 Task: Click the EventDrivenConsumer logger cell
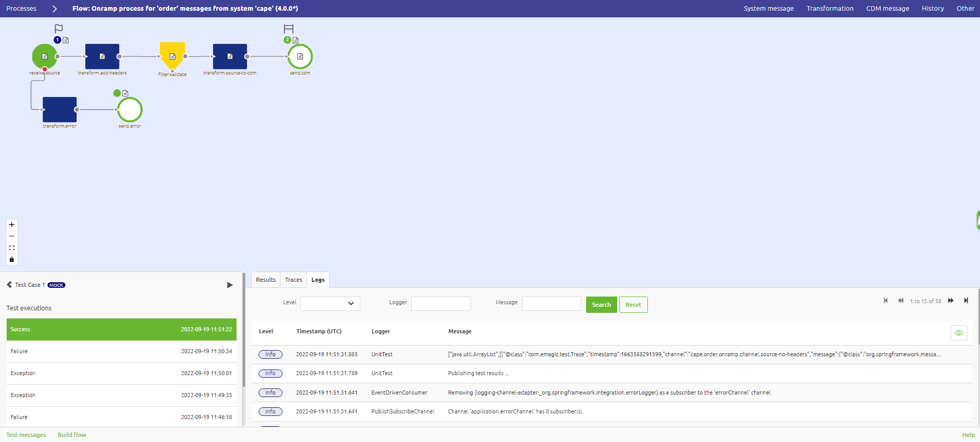pos(399,392)
